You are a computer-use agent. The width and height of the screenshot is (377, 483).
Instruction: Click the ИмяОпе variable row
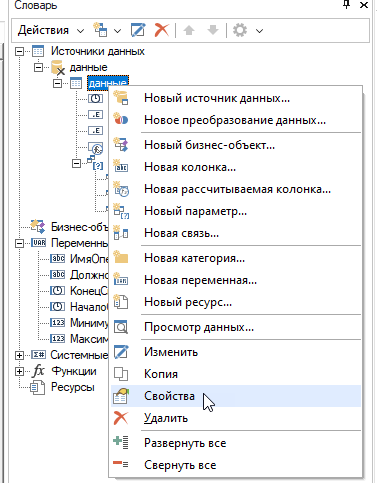pos(89,259)
